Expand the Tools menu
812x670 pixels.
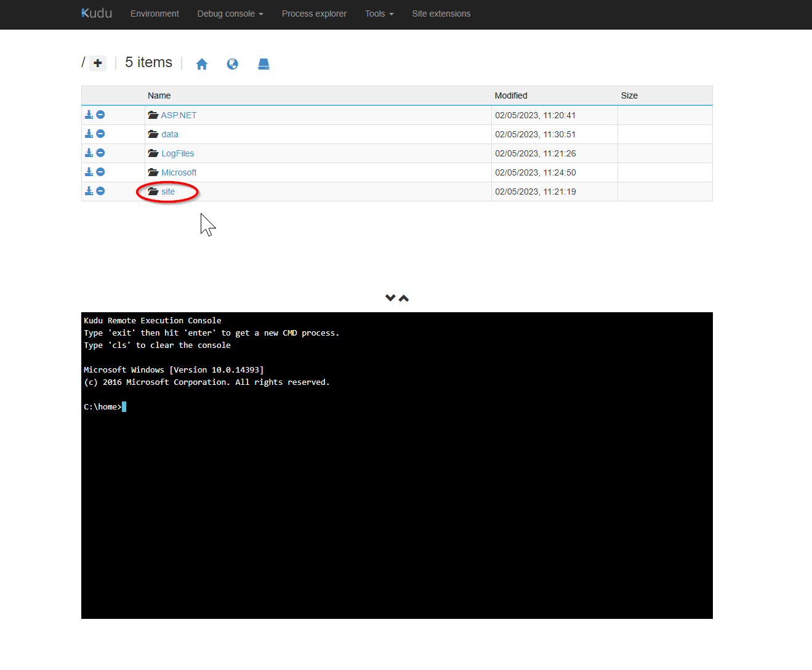[x=379, y=14]
